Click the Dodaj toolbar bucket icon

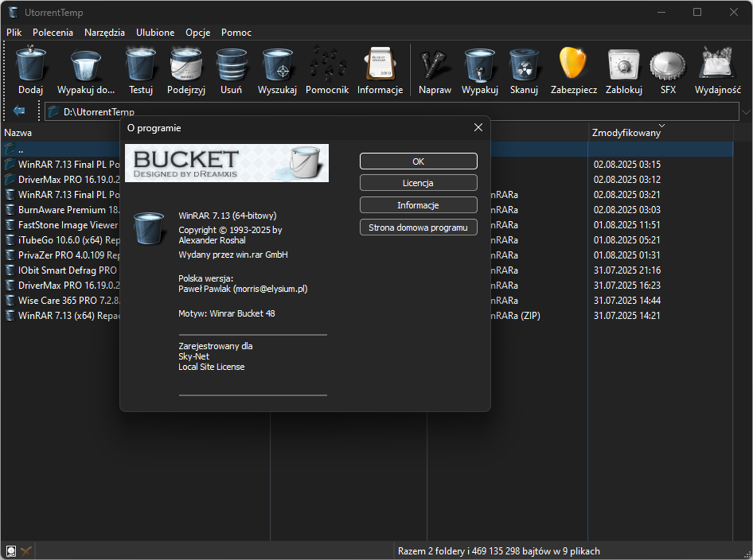click(31, 64)
